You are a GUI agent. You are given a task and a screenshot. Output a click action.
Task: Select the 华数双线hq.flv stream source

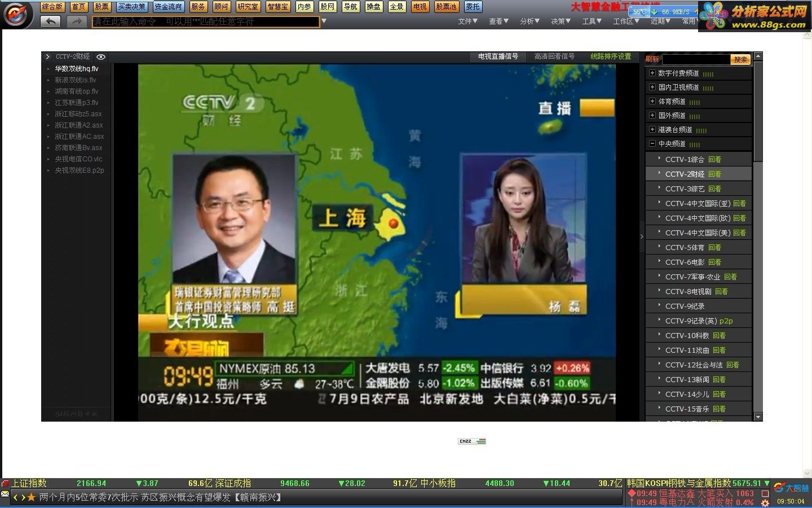click(x=77, y=69)
